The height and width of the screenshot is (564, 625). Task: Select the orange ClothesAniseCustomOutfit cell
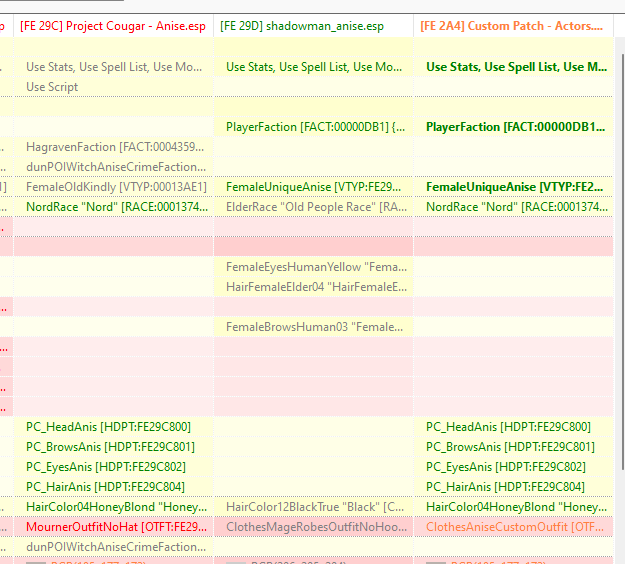click(x=513, y=527)
